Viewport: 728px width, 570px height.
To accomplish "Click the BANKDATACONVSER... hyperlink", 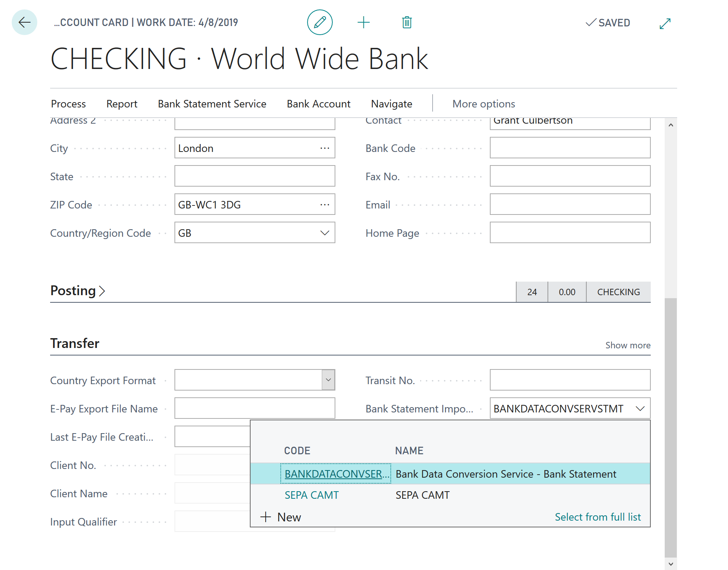I will tap(336, 473).
